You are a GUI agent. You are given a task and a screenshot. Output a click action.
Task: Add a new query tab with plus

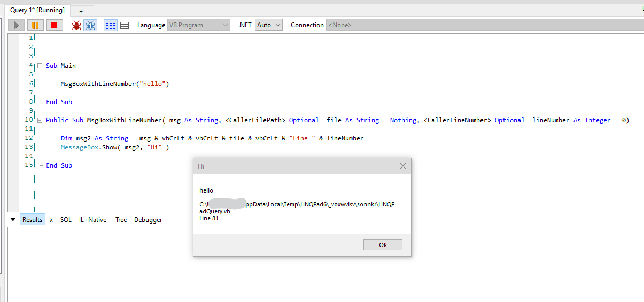pyautogui.click(x=81, y=11)
